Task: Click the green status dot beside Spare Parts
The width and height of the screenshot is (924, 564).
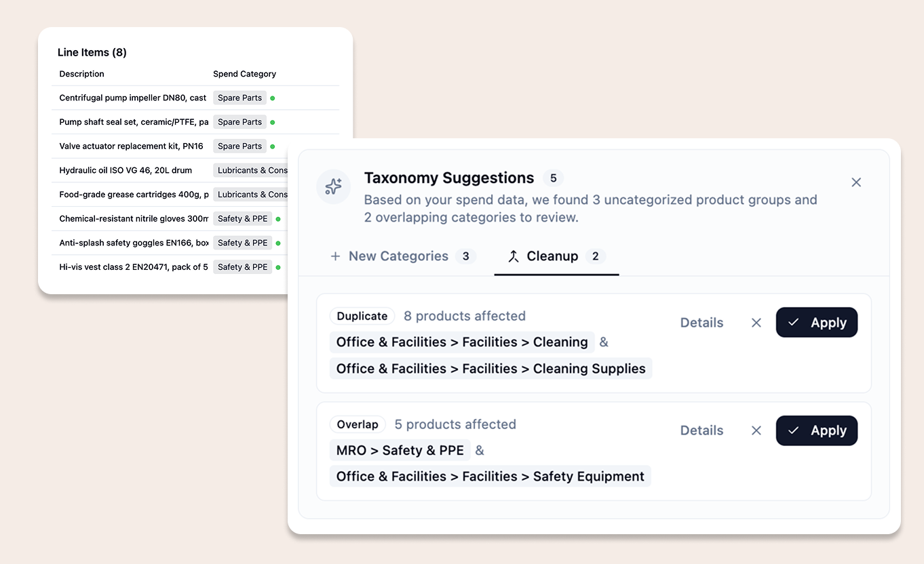Action: tap(272, 98)
